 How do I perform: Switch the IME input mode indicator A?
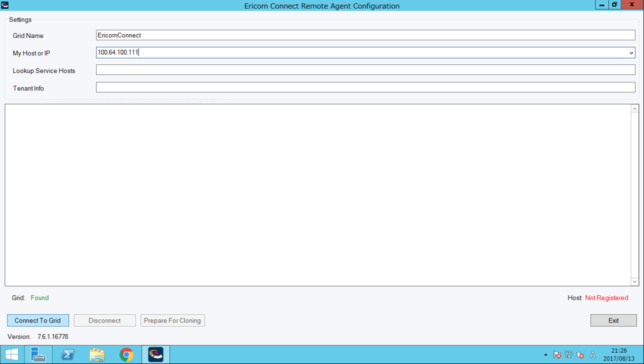592,355
